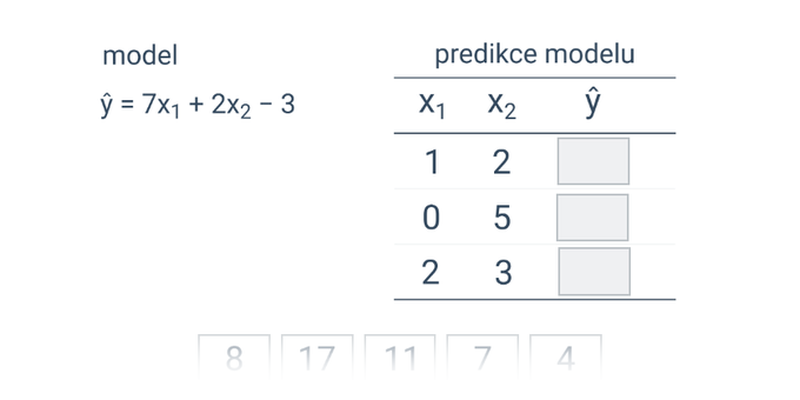The height and width of the screenshot is (400, 800).
Task: Click the x₂ column header
Action: tap(502, 105)
